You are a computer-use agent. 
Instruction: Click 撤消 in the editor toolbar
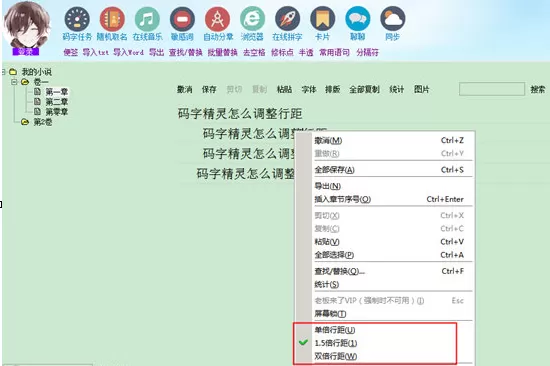pyautogui.click(x=185, y=89)
